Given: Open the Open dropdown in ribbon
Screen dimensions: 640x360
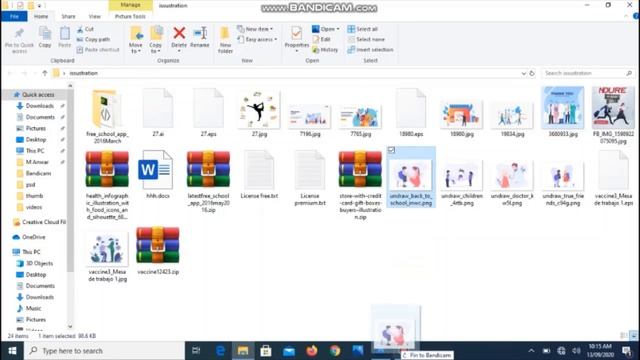Looking at the screenshot, I should point(326,29).
